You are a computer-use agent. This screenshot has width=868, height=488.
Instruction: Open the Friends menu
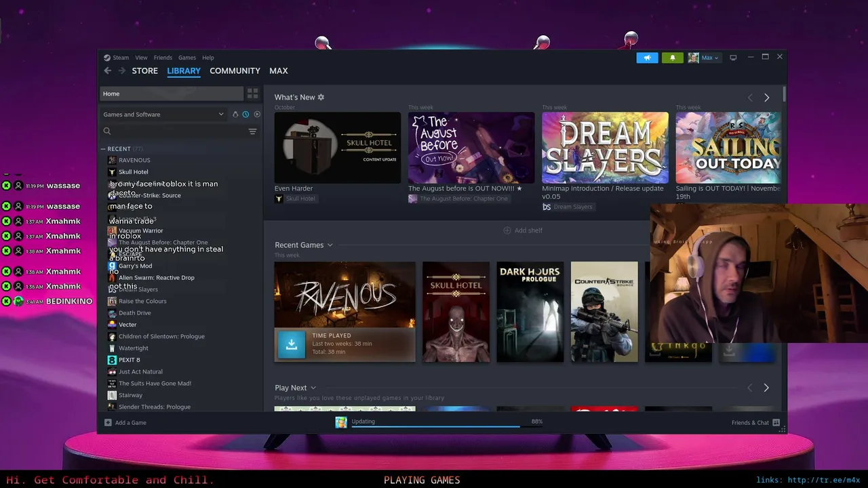(163, 58)
